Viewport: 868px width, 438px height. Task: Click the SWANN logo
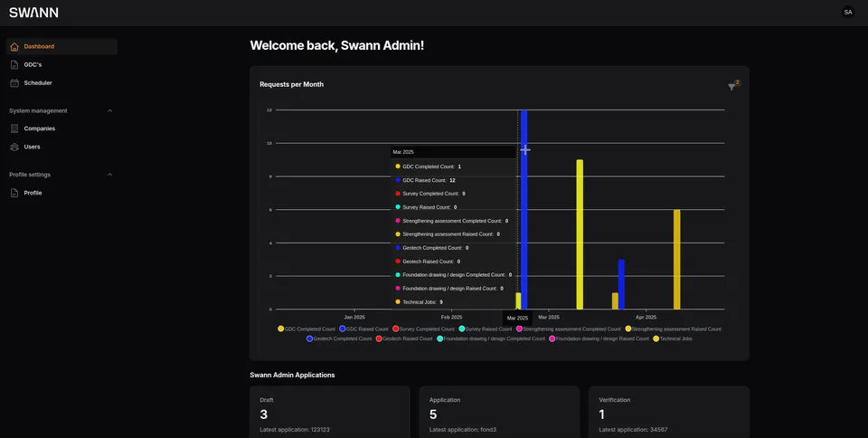[x=33, y=13]
